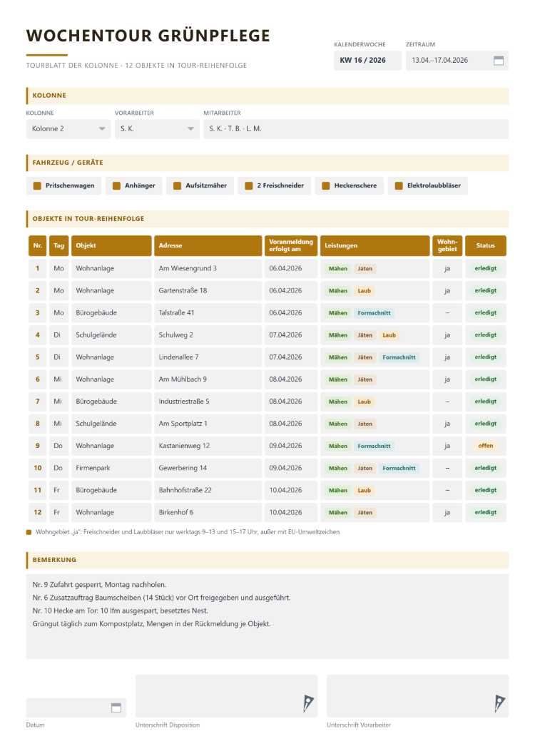Click Formschnitt tag for Kastanienweg 12
Viewport: 535px width, 756px height.
pyautogui.click(x=374, y=446)
